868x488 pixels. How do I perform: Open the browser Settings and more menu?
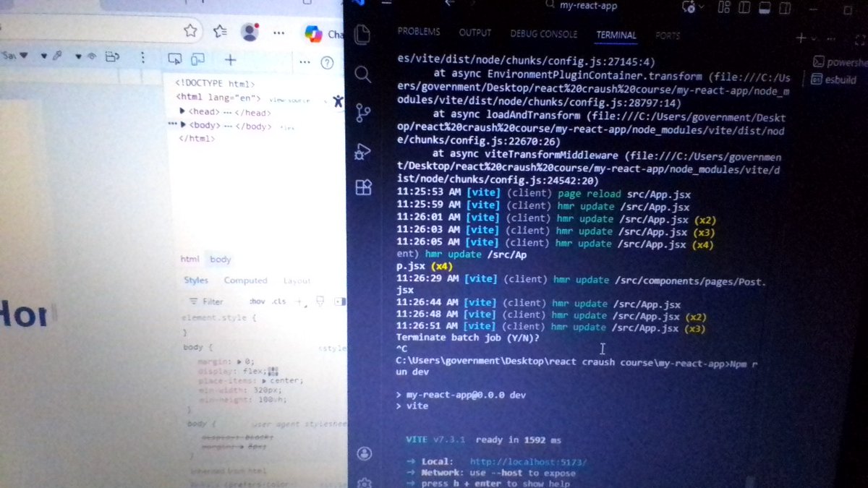click(x=278, y=33)
